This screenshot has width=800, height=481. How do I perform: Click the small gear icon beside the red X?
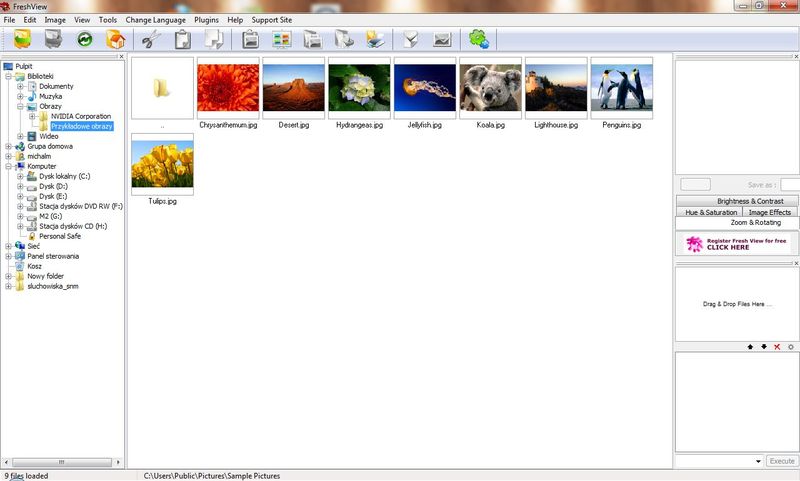click(791, 347)
